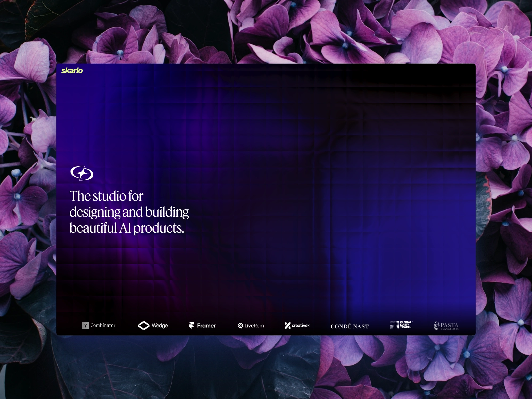
Task: Click the "beautiful AI products." headline line
Action: point(127,228)
